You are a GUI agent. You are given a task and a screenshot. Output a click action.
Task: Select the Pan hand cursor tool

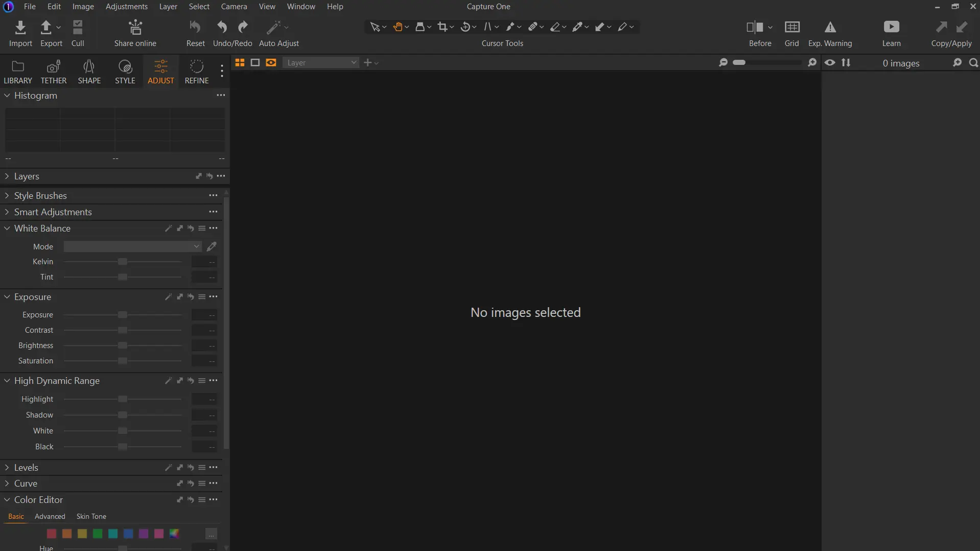pyautogui.click(x=398, y=27)
